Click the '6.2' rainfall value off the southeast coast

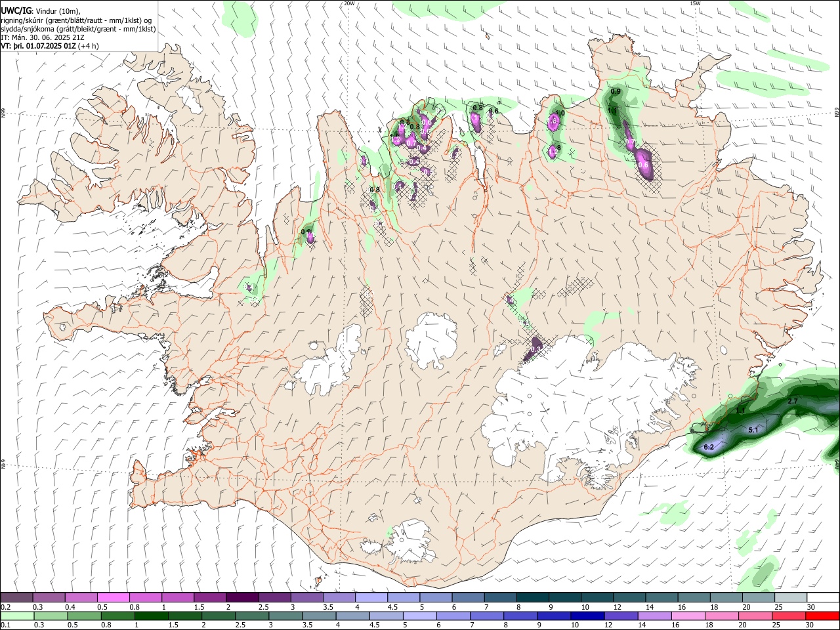click(709, 448)
